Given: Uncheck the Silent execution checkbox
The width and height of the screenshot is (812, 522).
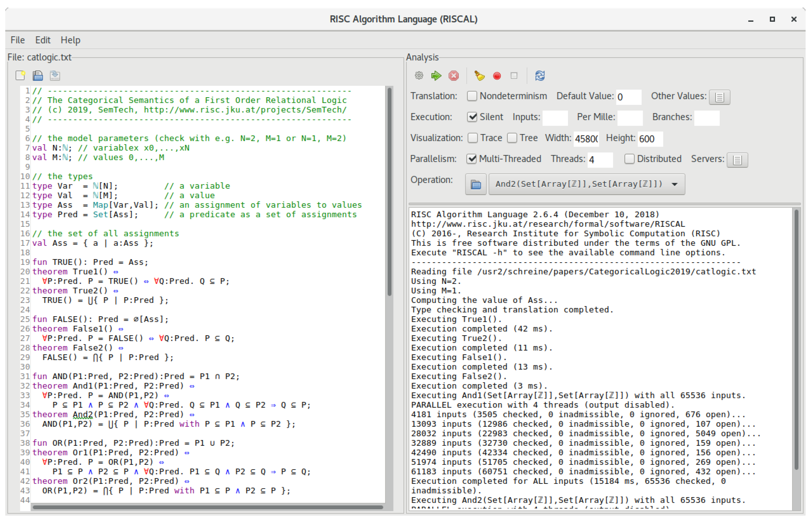Looking at the screenshot, I should click(472, 117).
